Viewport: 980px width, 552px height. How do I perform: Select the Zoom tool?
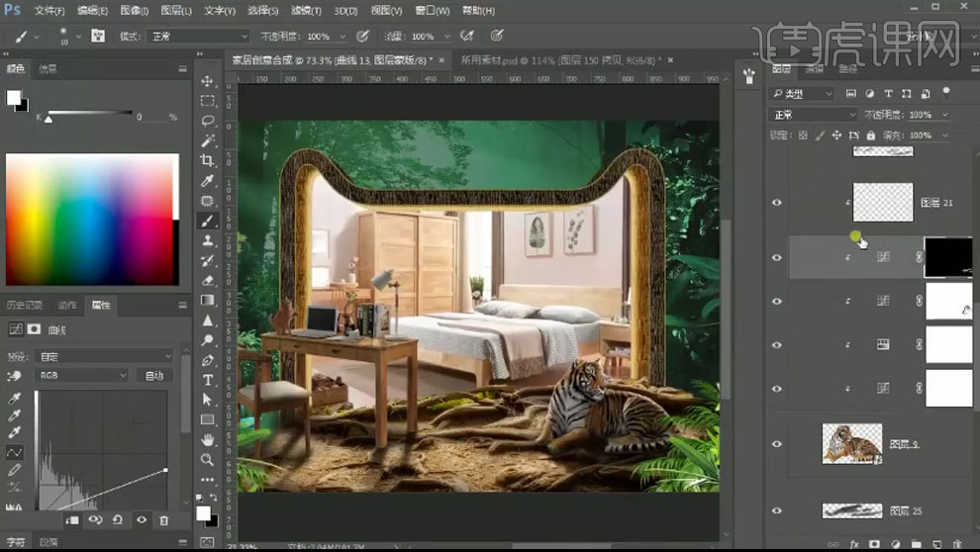[x=207, y=460]
